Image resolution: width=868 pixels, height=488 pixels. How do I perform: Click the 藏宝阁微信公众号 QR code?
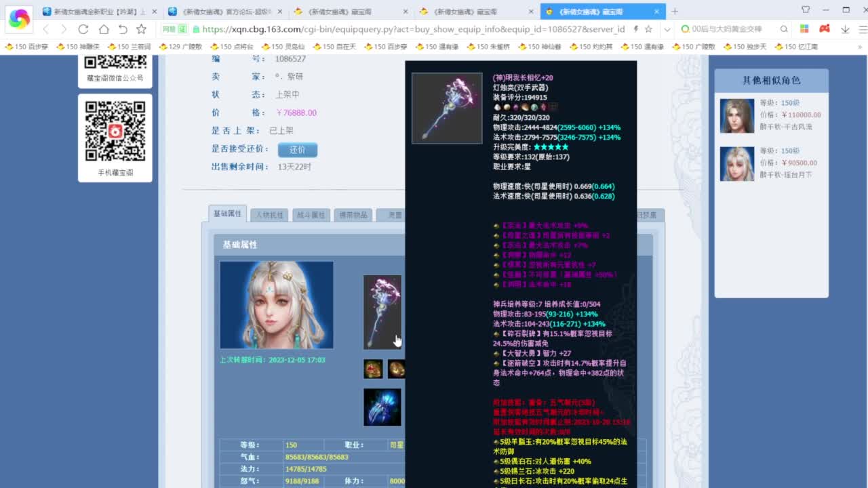pos(115,62)
